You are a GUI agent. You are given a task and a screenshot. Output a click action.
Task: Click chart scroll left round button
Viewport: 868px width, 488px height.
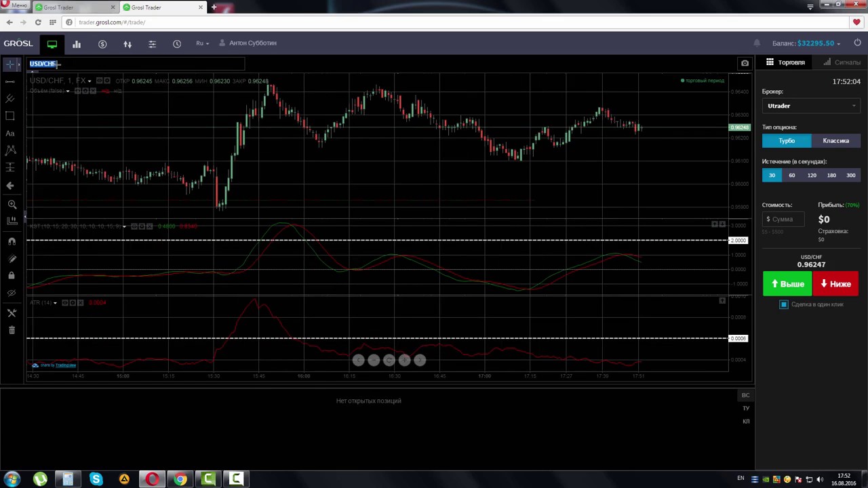pyautogui.click(x=358, y=361)
